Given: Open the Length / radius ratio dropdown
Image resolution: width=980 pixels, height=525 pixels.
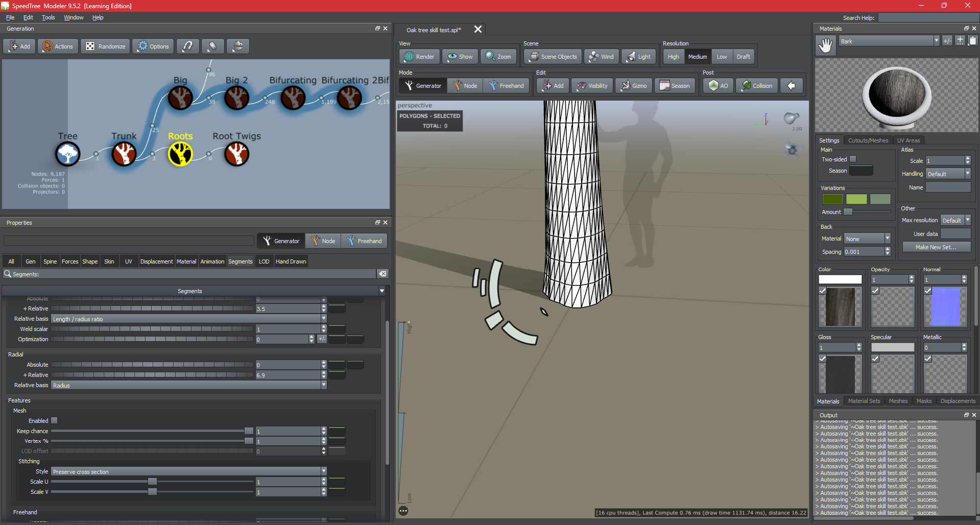Looking at the screenshot, I should 188,319.
